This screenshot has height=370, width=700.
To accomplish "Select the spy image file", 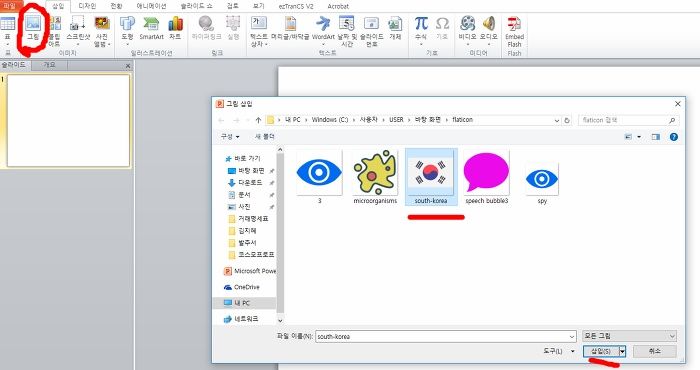I will point(542,183).
